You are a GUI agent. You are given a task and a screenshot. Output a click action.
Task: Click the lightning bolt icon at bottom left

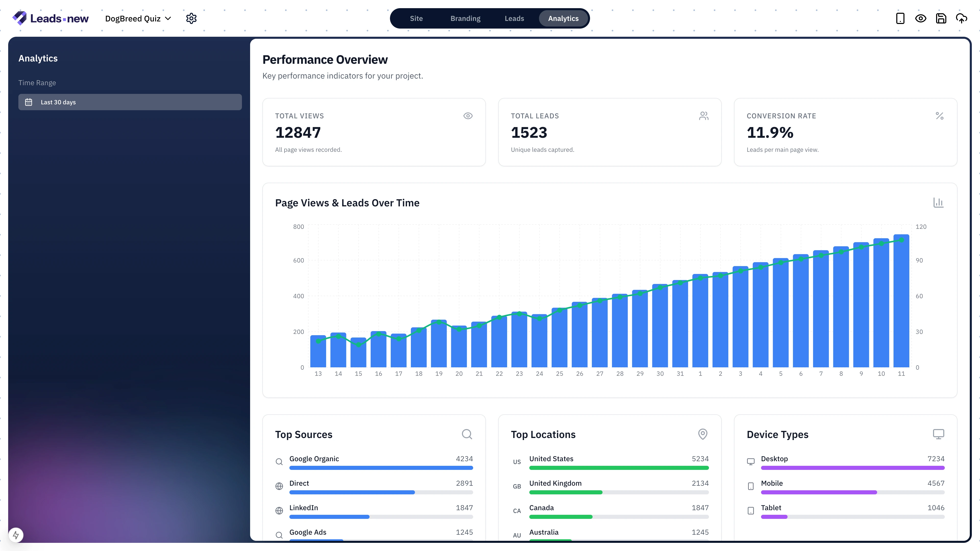click(16, 535)
